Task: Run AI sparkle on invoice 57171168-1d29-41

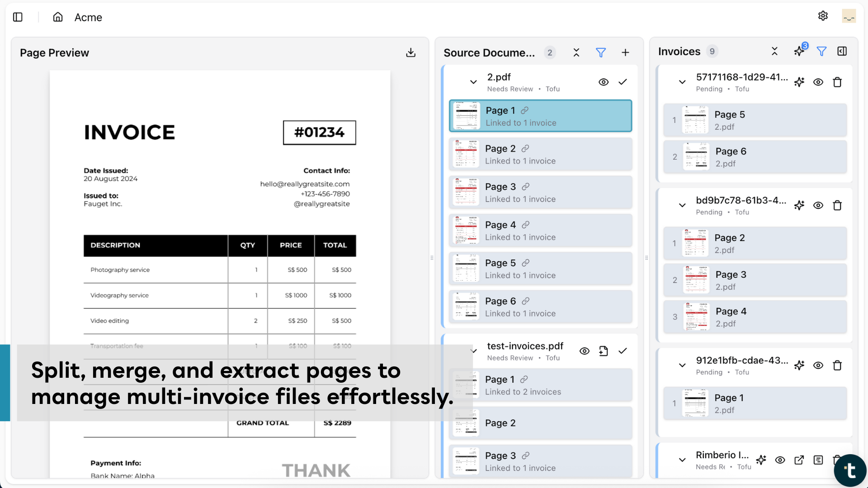Action: 799,82
